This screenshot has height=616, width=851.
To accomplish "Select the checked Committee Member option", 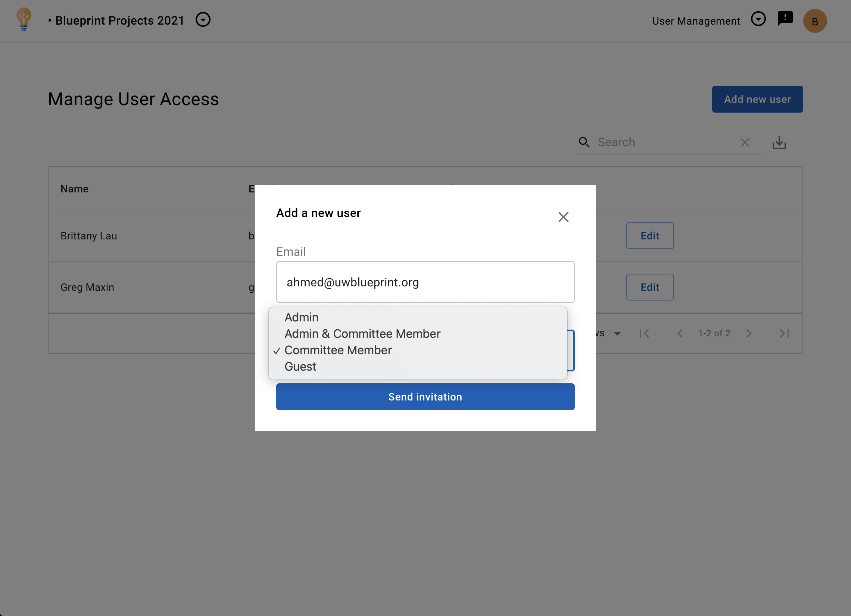I will [x=338, y=350].
